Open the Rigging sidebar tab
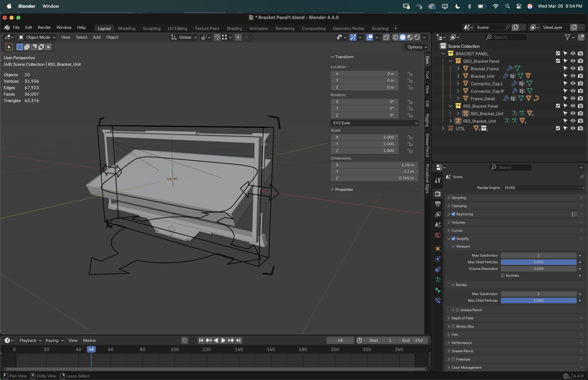Screen dimensions: 588x380 pos(428,120)
